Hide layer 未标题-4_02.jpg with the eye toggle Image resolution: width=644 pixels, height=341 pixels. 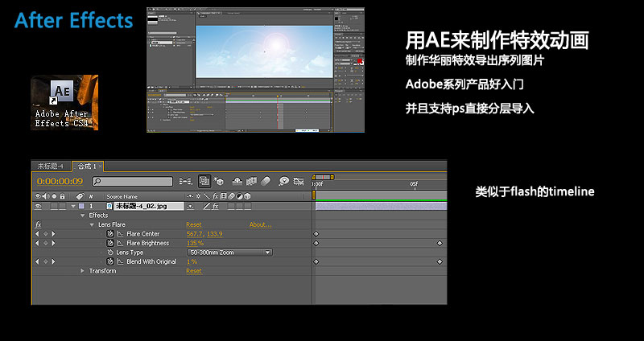[38, 206]
